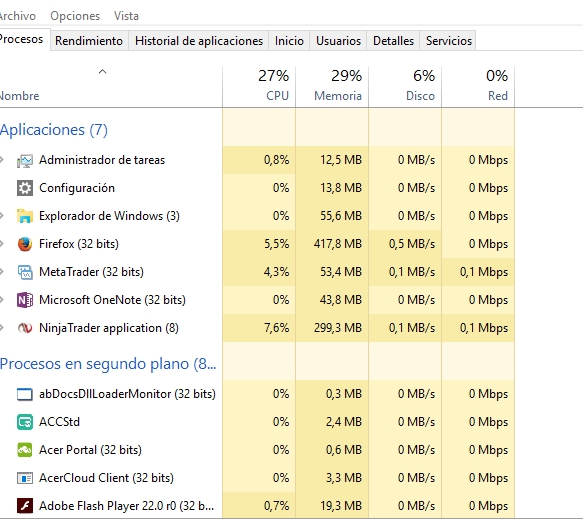
Task: Click the Explorador de Windows folder icon
Action: pyautogui.click(x=25, y=216)
